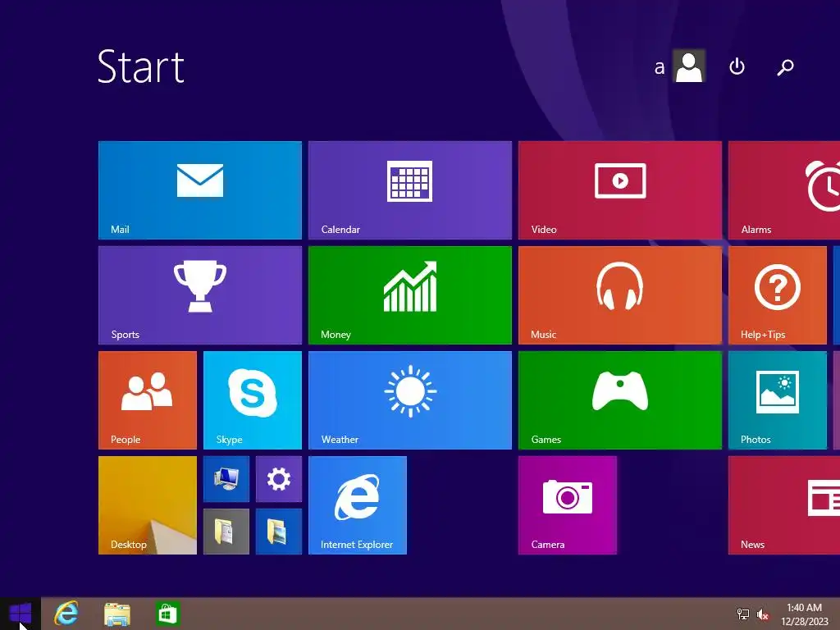Screen dimensions: 840x630
Task: Open the clock showing 1:40 AM
Action: [x=804, y=614]
